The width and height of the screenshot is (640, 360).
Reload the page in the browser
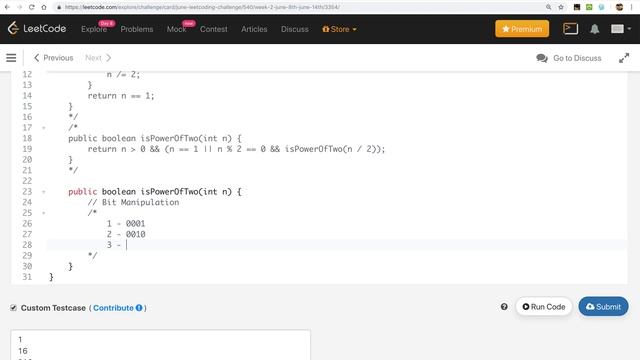pyautogui.click(x=31, y=7)
